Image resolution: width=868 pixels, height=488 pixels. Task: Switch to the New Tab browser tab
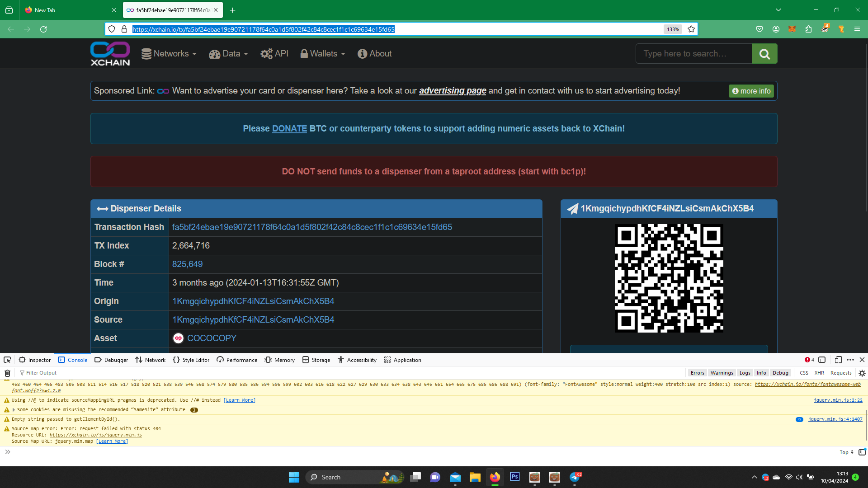[70, 10]
